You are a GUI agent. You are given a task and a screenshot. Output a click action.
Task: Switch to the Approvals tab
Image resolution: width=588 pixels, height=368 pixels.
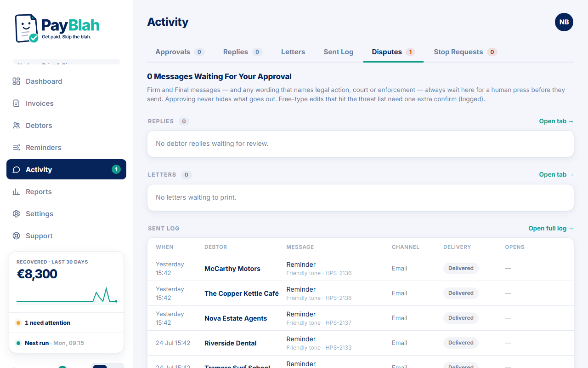180,52
